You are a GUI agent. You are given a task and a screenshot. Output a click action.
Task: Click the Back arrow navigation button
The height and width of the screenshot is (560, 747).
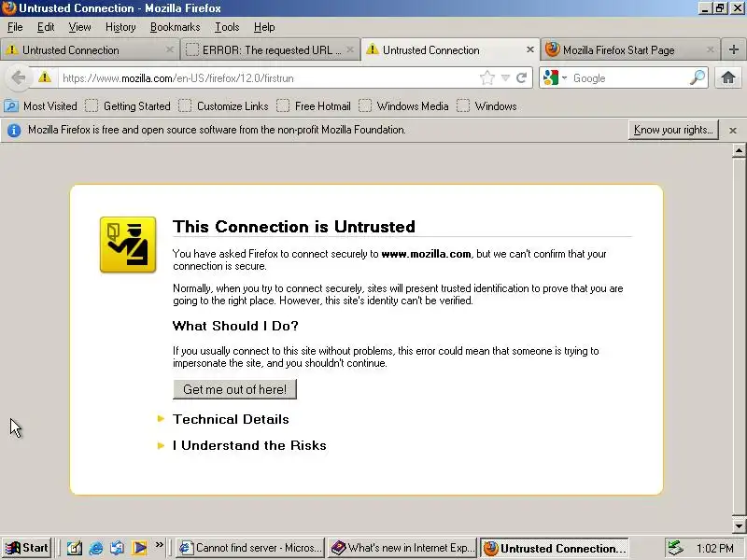[18, 77]
